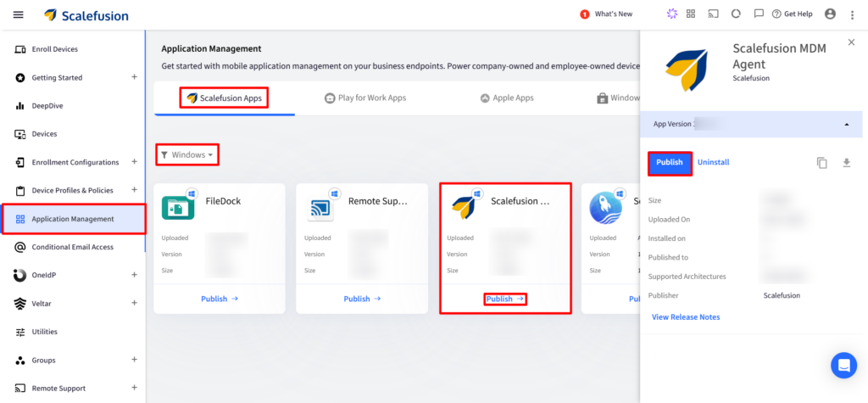Switch to Apple Apps tab
Screen dimensions: 868x403
(507, 98)
